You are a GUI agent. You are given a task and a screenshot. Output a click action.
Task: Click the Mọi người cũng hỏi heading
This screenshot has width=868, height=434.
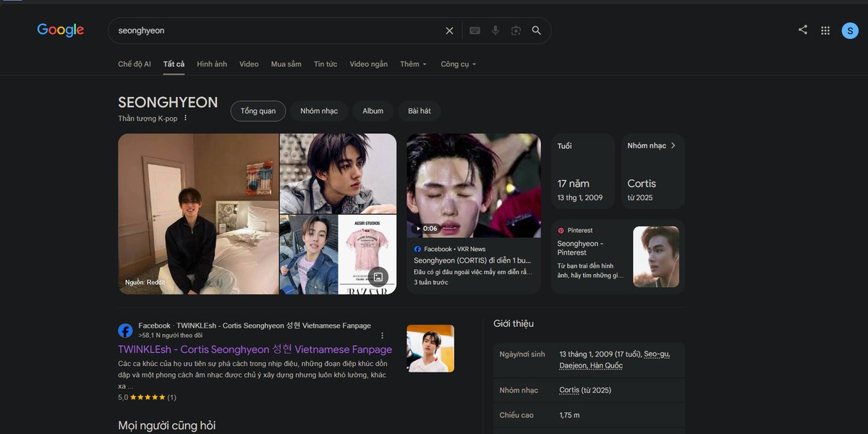tap(167, 425)
